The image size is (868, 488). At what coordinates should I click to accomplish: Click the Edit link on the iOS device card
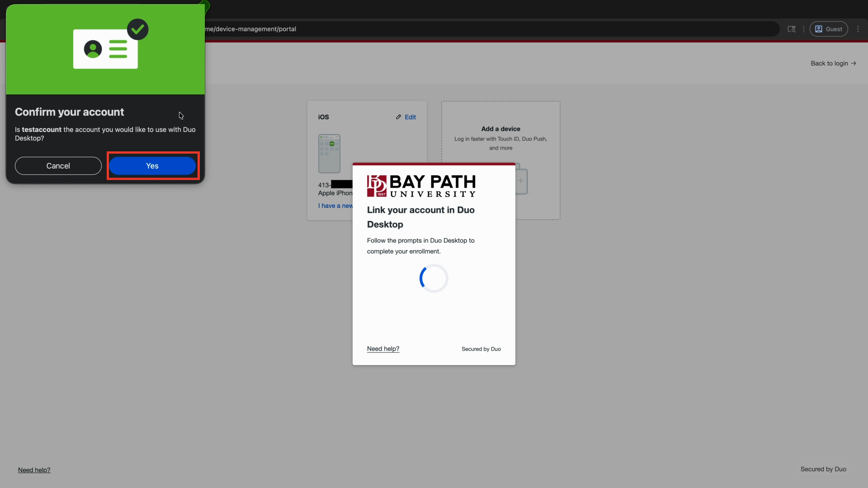click(x=410, y=117)
